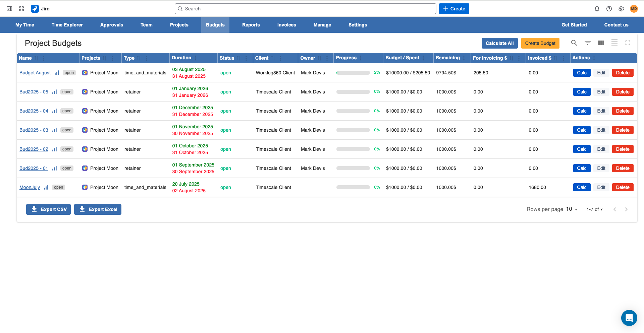Image resolution: width=644 pixels, height=333 pixels.
Task: Open Actions column options menu
Action: tap(594, 58)
